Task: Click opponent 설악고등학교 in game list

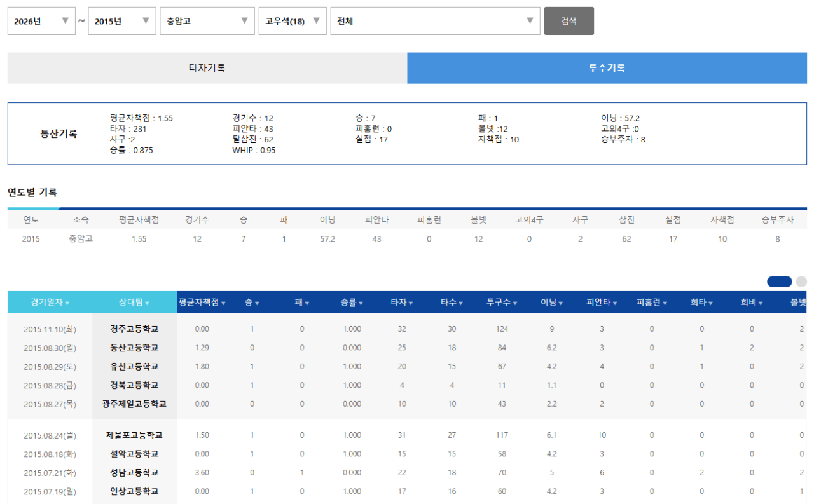Action: 134,454
